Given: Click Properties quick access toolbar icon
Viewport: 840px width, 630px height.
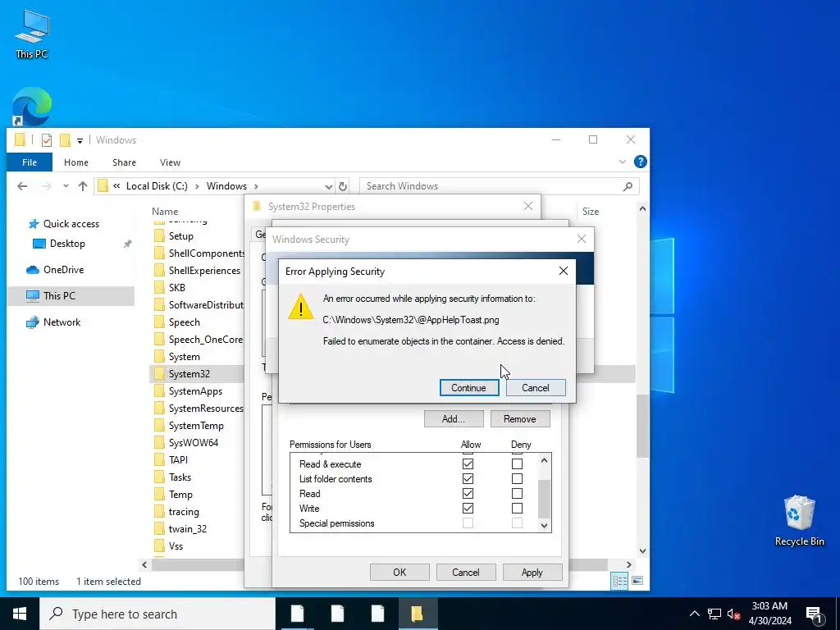Looking at the screenshot, I should point(47,140).
